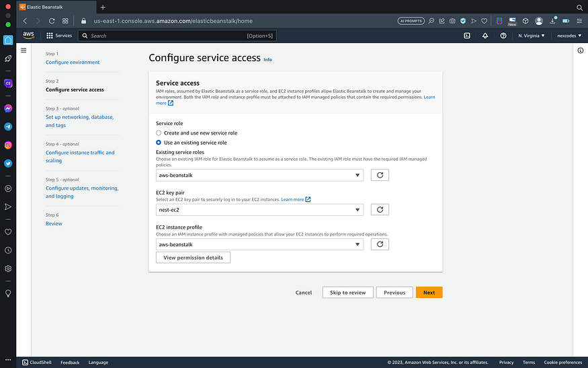Expand the aws-beanstalk service roles dropdown

click(x=259, y=175)
